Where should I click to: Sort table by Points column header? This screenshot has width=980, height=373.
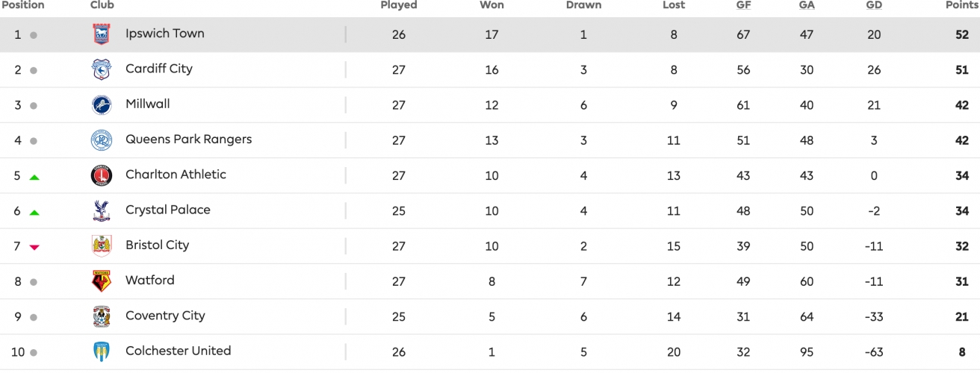pyautogui.click(x=961, y=5)
